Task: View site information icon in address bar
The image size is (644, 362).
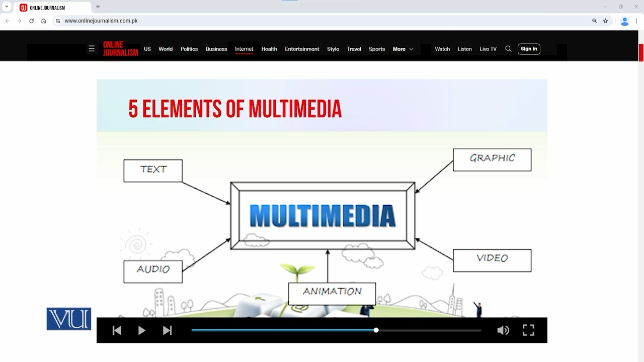Action: click(x=58, y=21)
